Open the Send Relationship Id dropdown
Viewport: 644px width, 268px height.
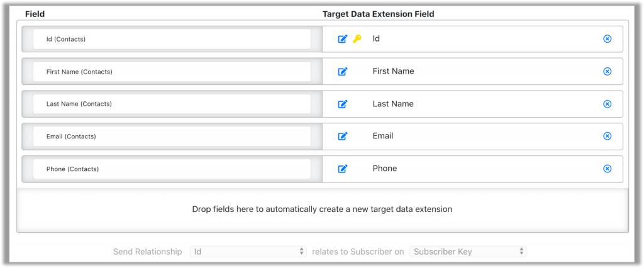248,252
